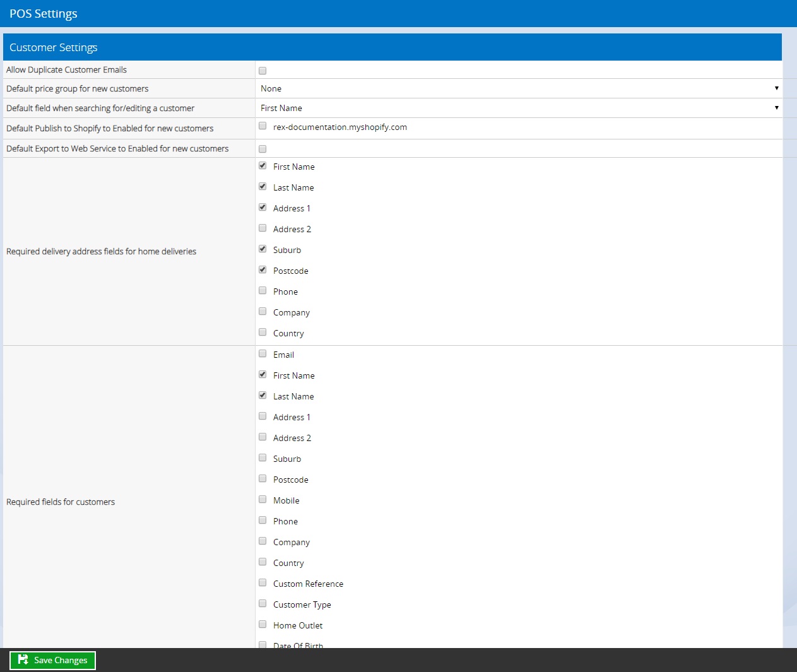Check Phone in required customer fields

click(263, 521)
